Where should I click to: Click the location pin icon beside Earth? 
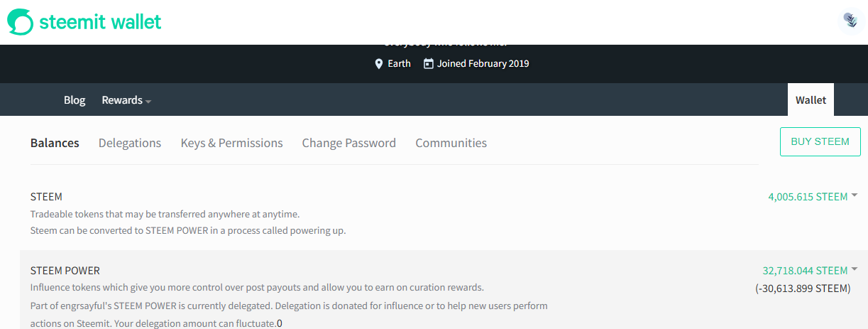pyautogui.click(x=379, y=64)
